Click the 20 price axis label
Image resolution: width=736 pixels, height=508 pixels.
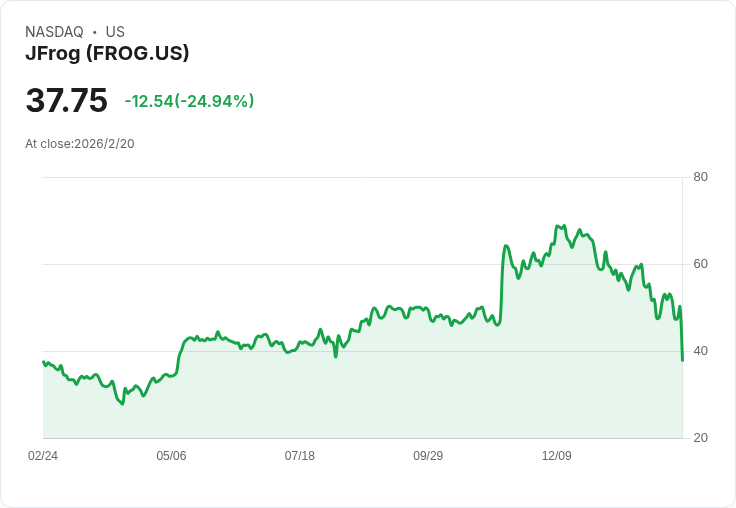tap(701, 438)
